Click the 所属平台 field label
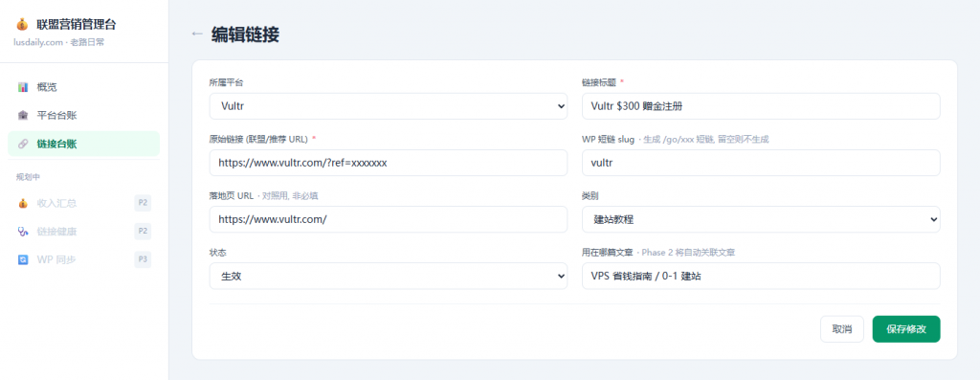The width and height of the screenshot is (980, 380). [226, 82]
